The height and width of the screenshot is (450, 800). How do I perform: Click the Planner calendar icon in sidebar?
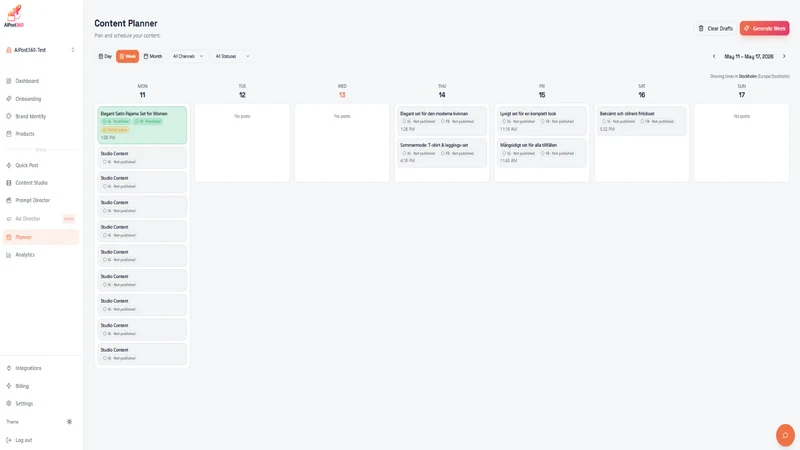(x=9, y=237)
